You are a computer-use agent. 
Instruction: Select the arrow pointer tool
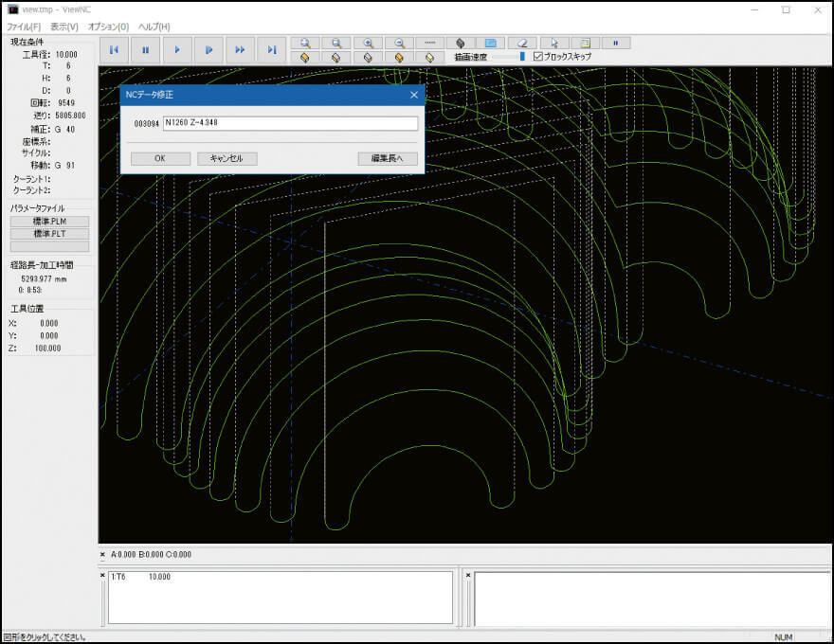click(553, 43)
